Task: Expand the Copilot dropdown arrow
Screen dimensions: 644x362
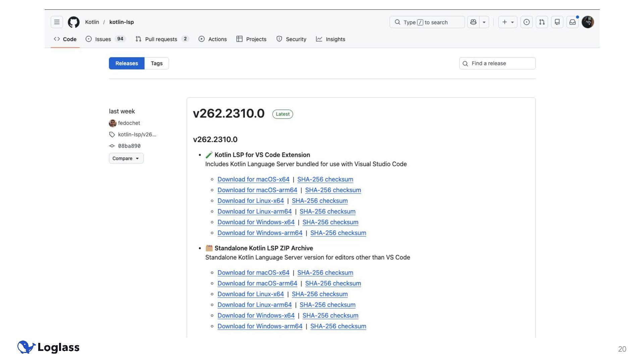Action: pos(484,22)
